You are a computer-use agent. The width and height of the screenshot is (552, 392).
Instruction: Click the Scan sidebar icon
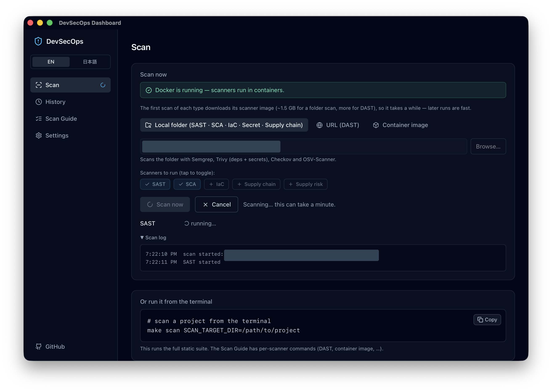39,85
